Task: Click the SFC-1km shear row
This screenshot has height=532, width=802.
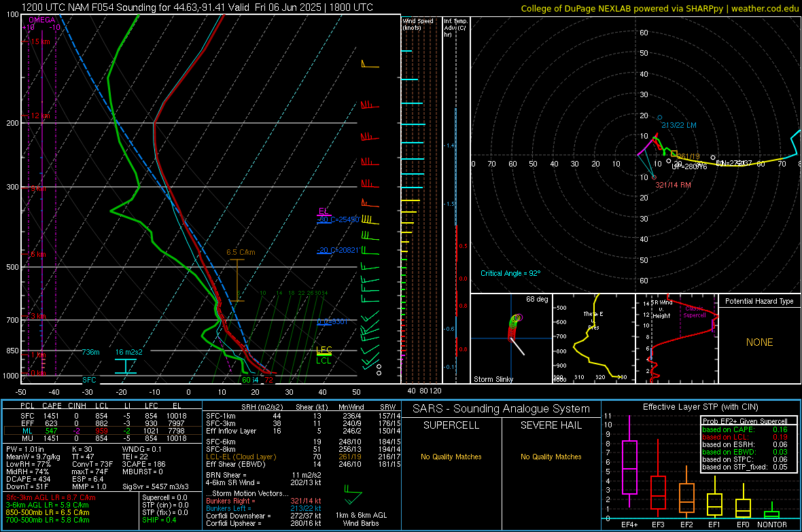Action: (x=303, y=416)
